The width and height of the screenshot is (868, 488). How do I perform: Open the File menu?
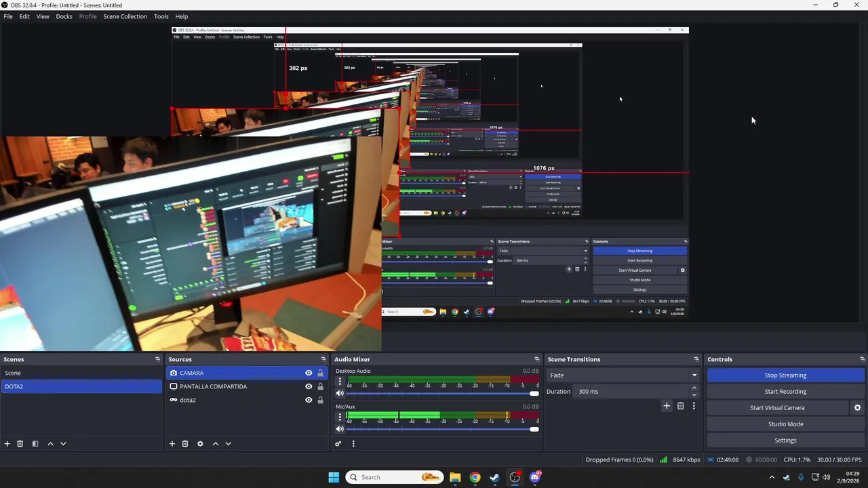pyautogui.click(x=8, y=16)
